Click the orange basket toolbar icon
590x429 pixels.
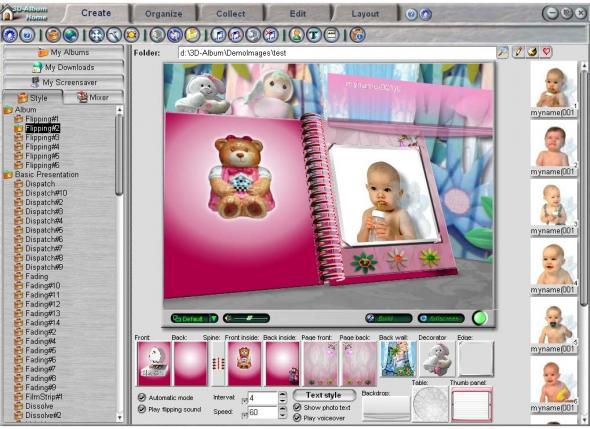(x=53, y=35)
